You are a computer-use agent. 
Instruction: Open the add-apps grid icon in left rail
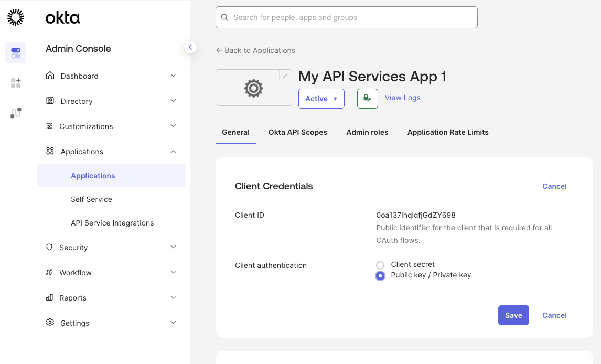click(x=16, y=83)
